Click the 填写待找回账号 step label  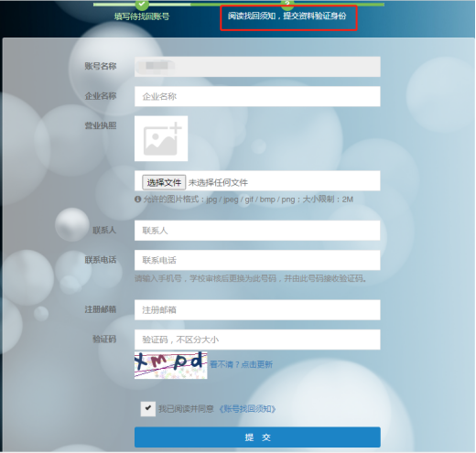tap(142, 16)
